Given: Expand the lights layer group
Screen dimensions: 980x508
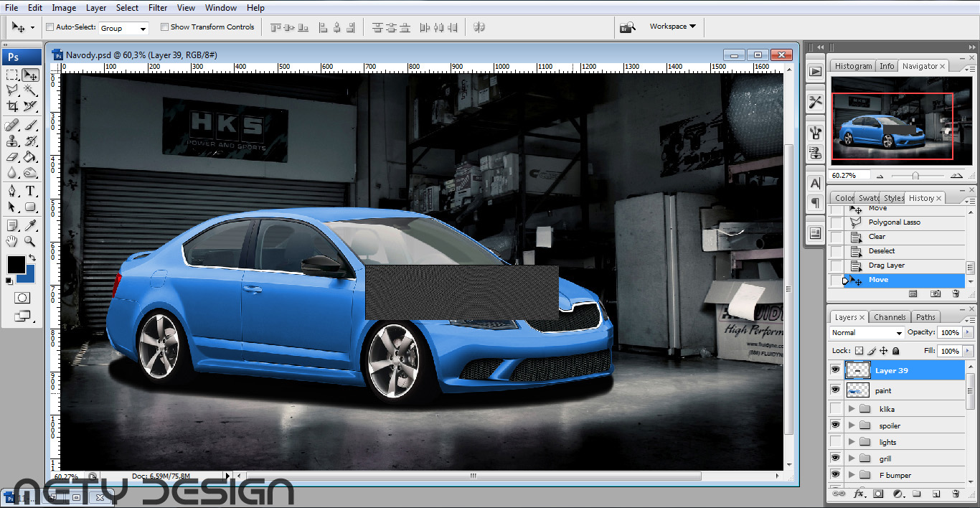Looking at the screenshot, I should point(852,442).
